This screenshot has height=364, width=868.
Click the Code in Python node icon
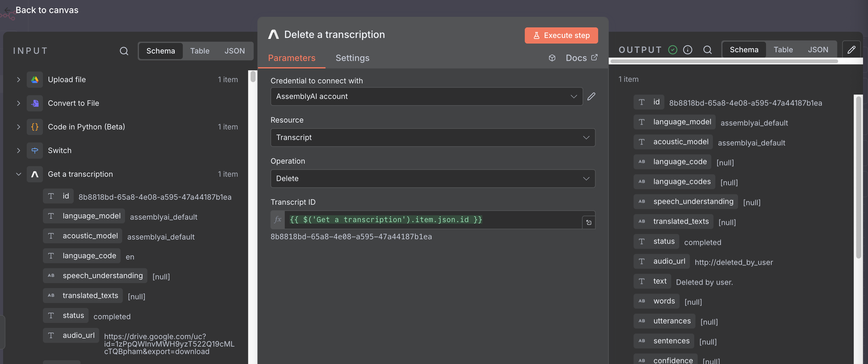pos(35,127)
